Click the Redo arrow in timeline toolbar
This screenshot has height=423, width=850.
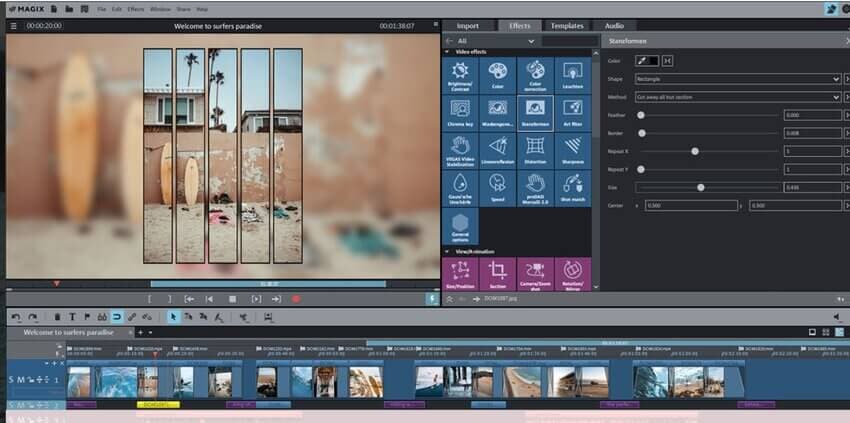coord(33,317)
